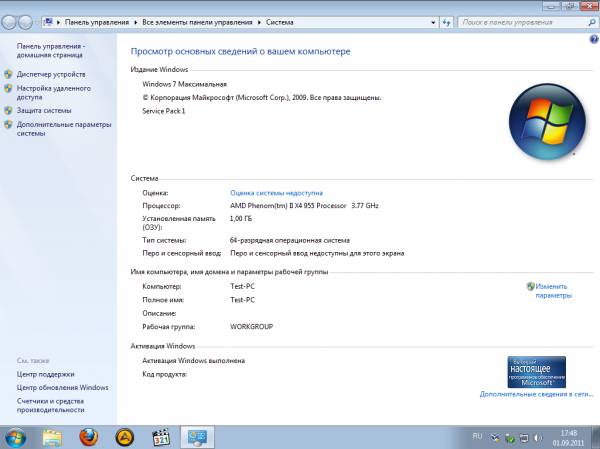Click the green checkmark tray icon
The height and width of the screenshot is (449, 600).
(510, 438)
